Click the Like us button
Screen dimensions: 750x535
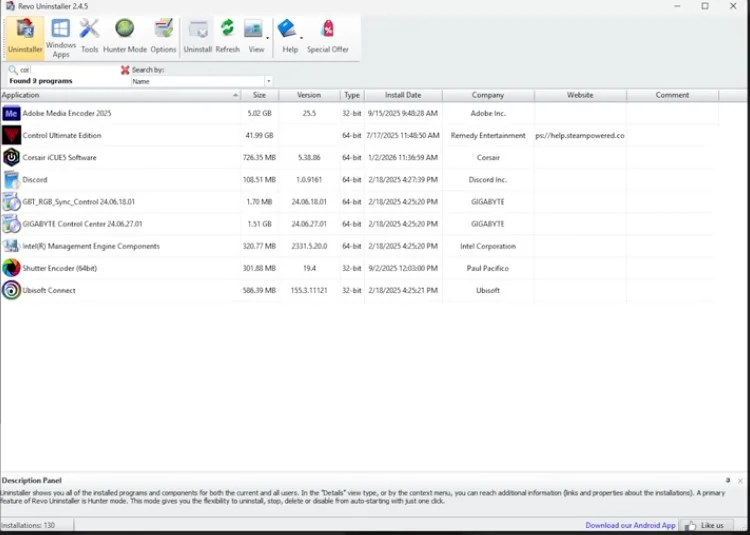tap(705, 525)
